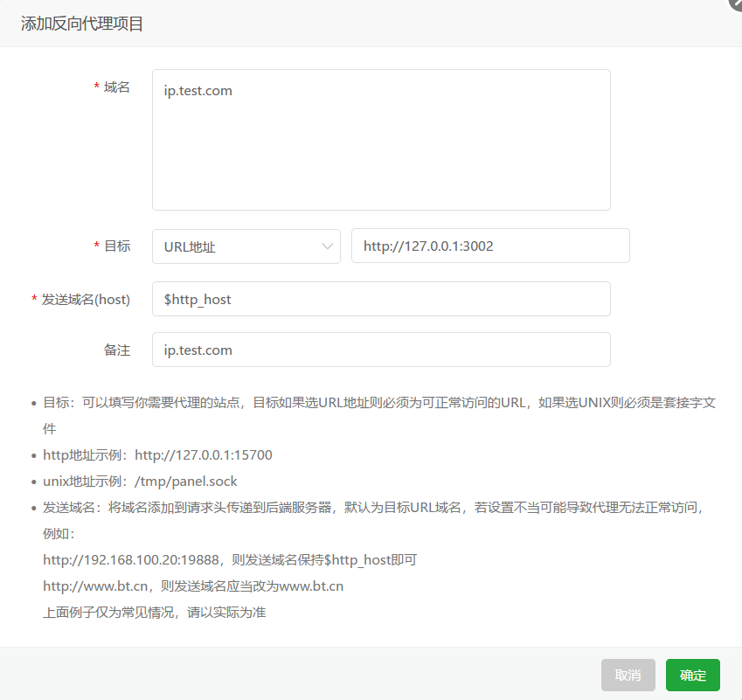Screen dimensions: 742x700
Task: Click the 发送域名(host) field showing $http_host
Action: tap(380, 298)
